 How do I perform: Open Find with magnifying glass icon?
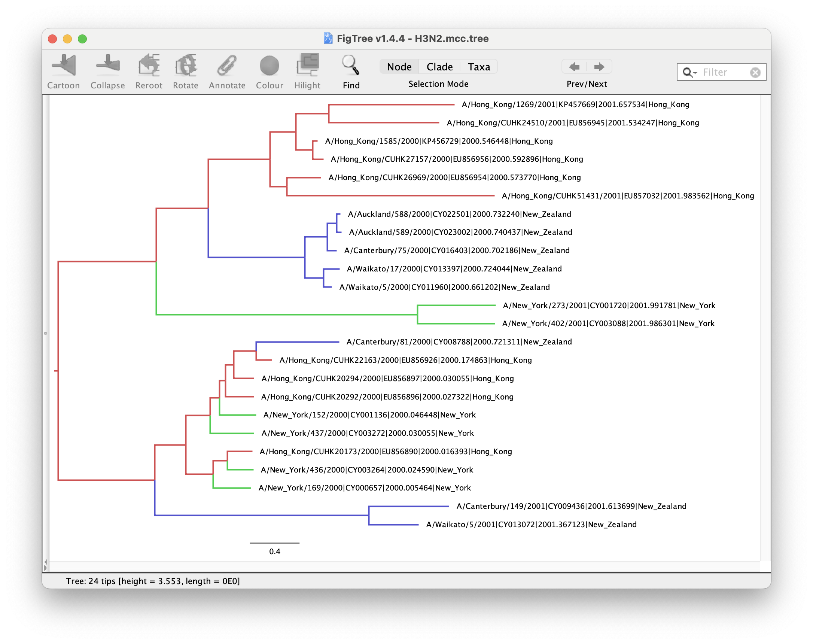(x=350, y=65)
